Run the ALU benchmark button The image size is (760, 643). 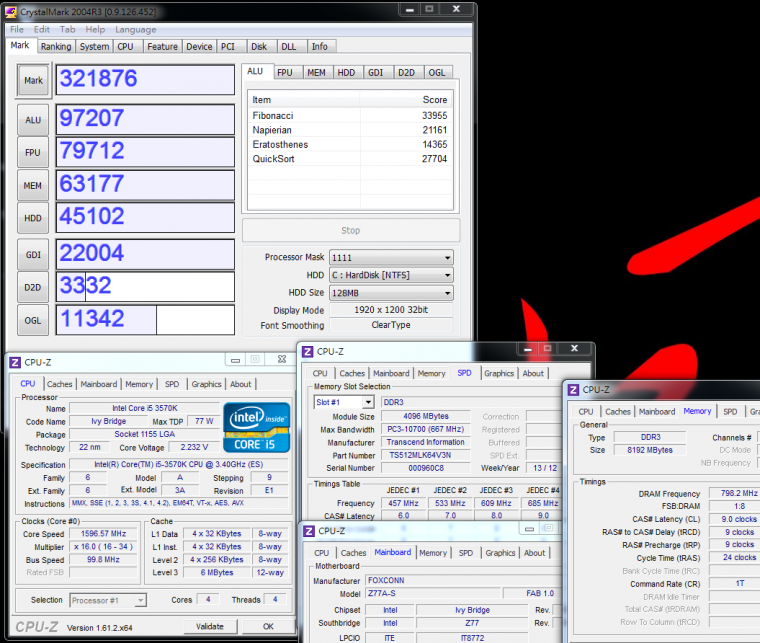pos(33,120)
